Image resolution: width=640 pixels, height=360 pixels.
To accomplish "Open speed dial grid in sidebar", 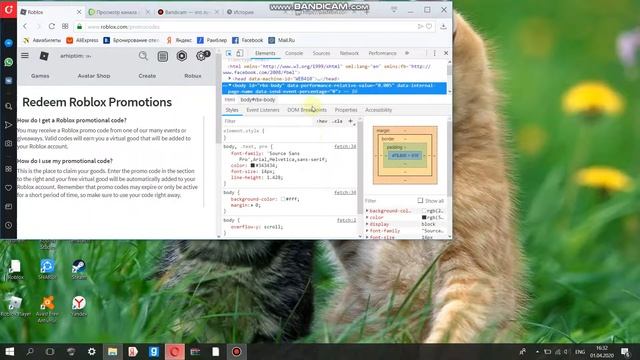I will 9,169.
